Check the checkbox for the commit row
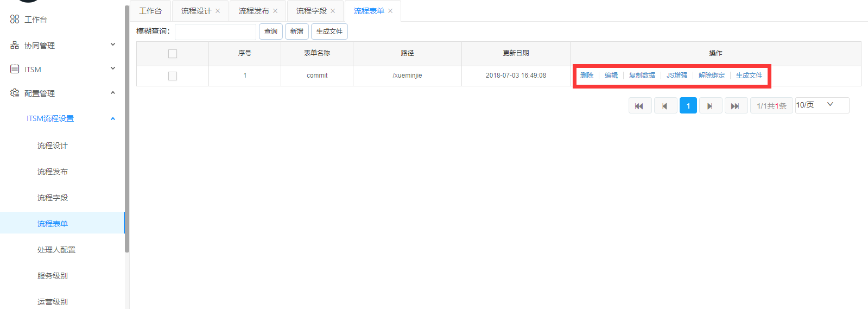Viewport: 868px width, 309px height. [x=173, y=76]
